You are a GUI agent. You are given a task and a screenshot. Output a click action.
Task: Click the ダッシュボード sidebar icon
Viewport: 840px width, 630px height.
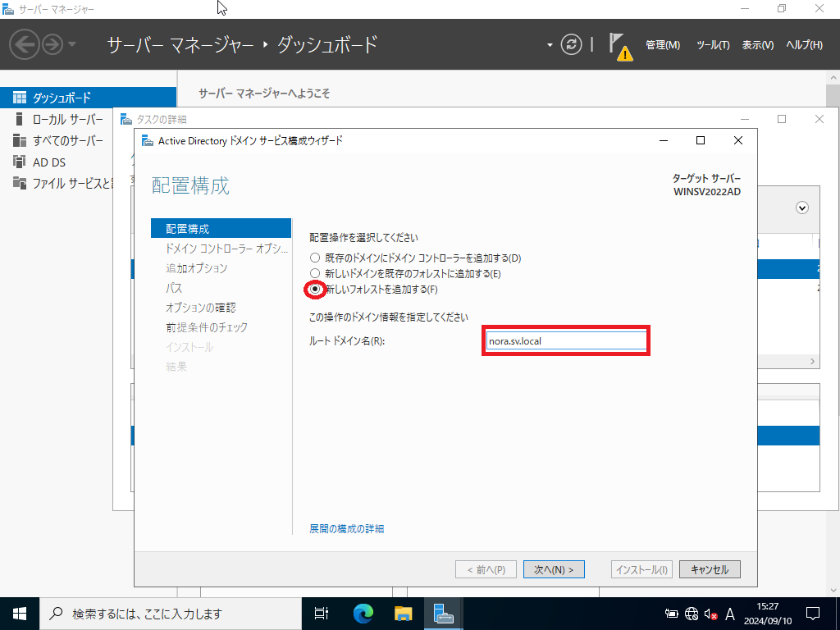coord(20,98)
